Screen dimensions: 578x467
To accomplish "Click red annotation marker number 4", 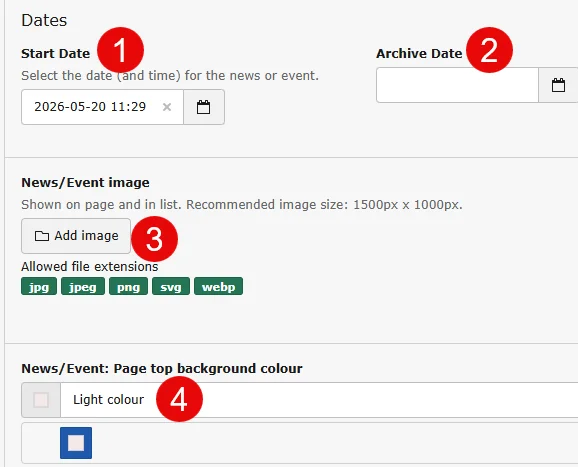I will coord(180,399).
